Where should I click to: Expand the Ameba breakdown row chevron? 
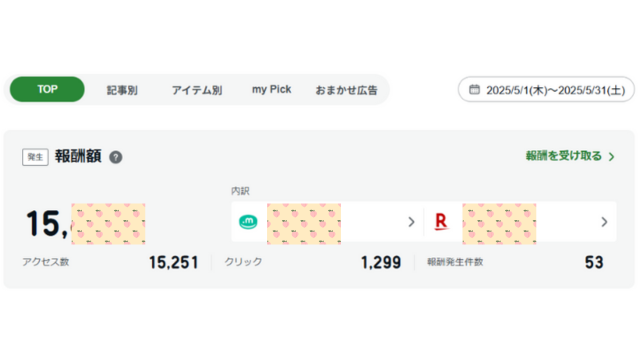click(x=411, y=222)
